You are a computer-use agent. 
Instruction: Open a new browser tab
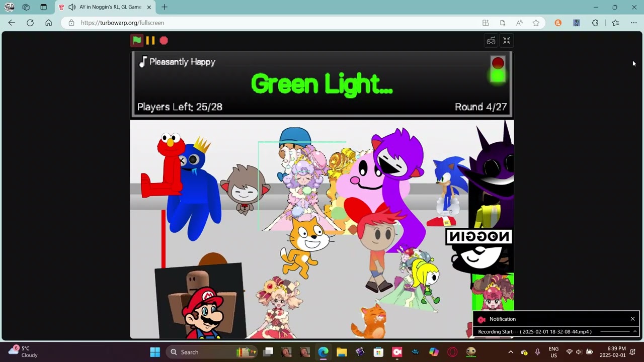tap(165, 7)
